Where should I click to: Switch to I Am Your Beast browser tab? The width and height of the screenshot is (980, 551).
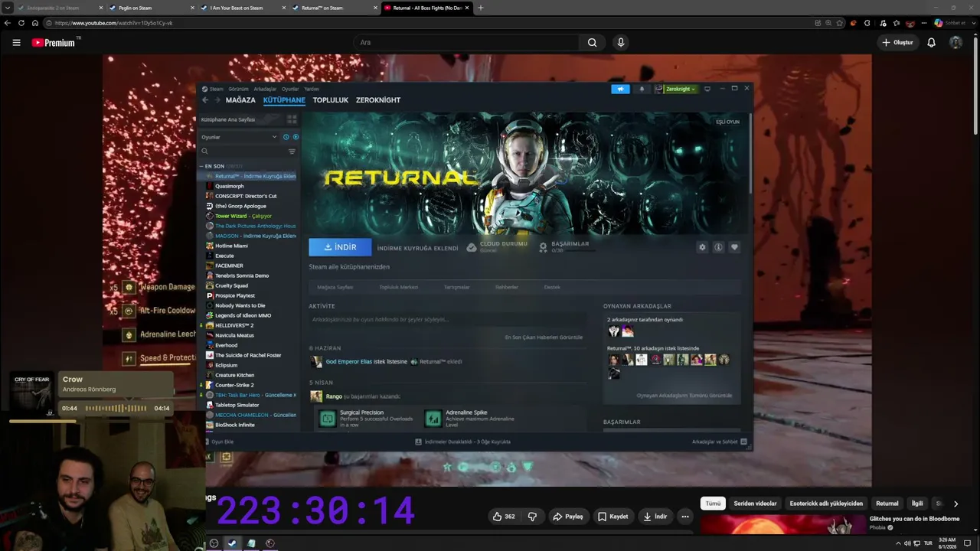coord(240,8)
